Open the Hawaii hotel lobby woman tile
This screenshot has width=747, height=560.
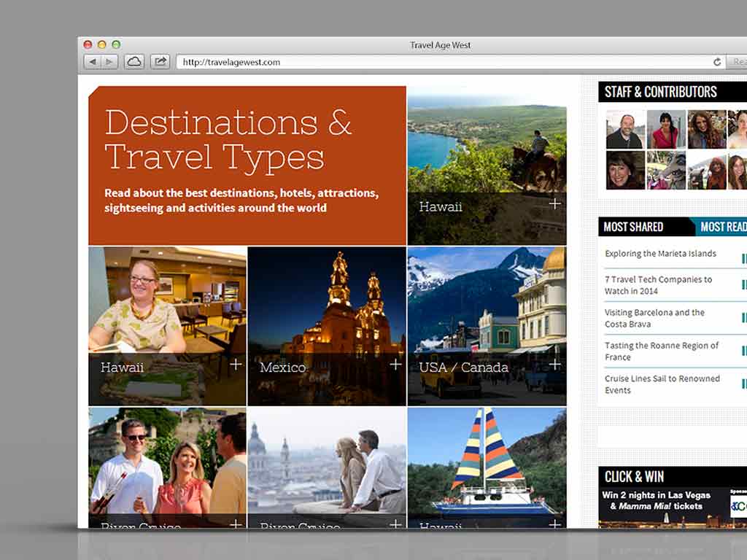click(168, 326)
